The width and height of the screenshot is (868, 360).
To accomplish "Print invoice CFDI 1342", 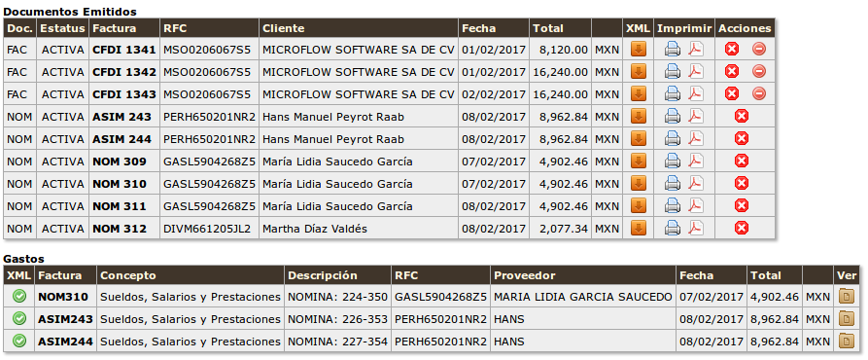I will click(672, 71).
